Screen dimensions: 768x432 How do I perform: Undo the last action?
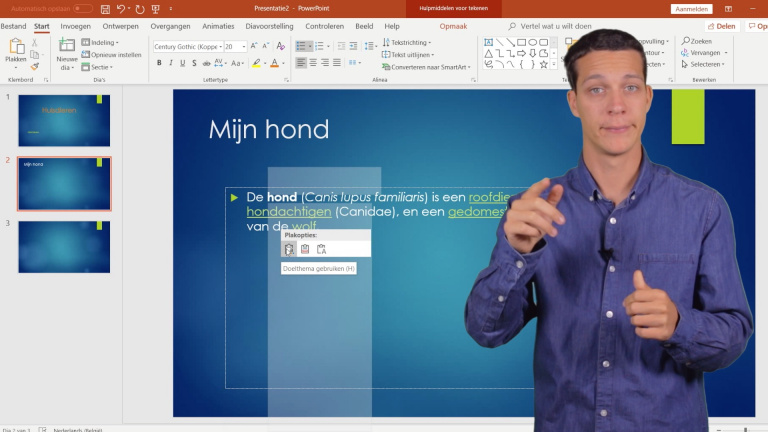121,9
